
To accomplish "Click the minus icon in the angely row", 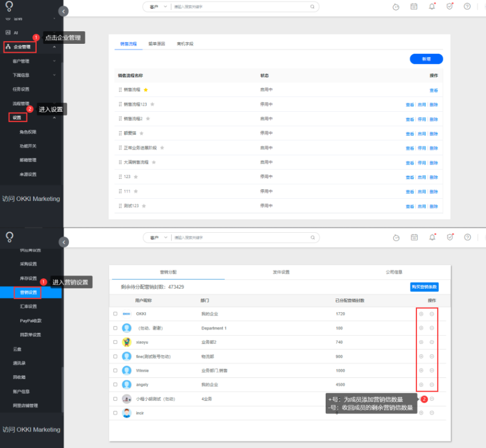I will pos(432,384).
